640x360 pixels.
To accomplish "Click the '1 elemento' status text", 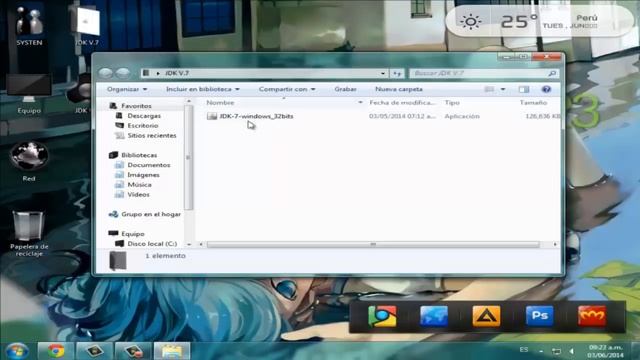I will pos(165,256).
